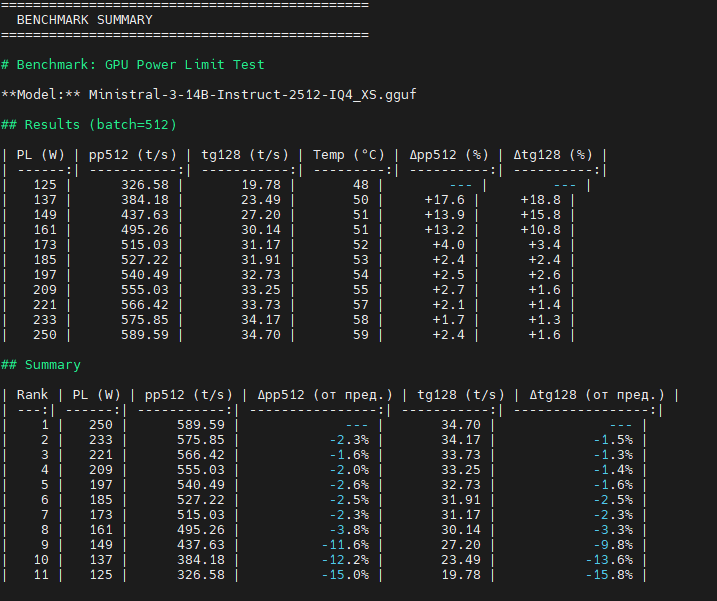Image resolution: width=717 pixels, height=601 pixels.
Task: Click the Summary Δtg128 value -2.5%
Action: 613,500
